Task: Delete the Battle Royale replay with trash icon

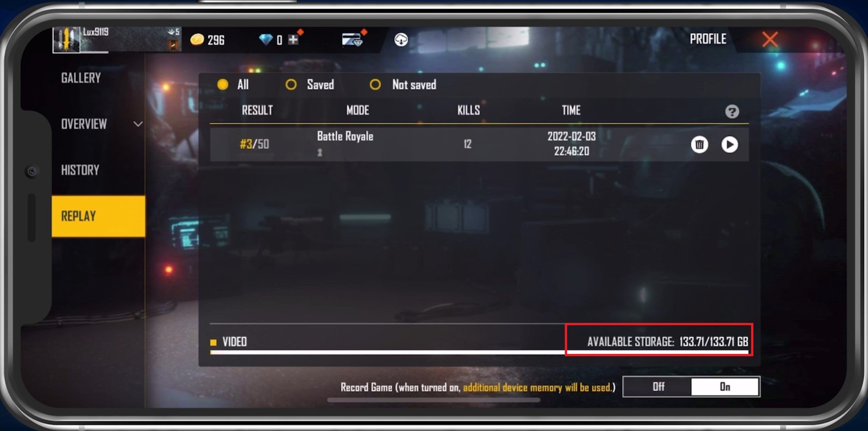Action: (x=699, y=145)
